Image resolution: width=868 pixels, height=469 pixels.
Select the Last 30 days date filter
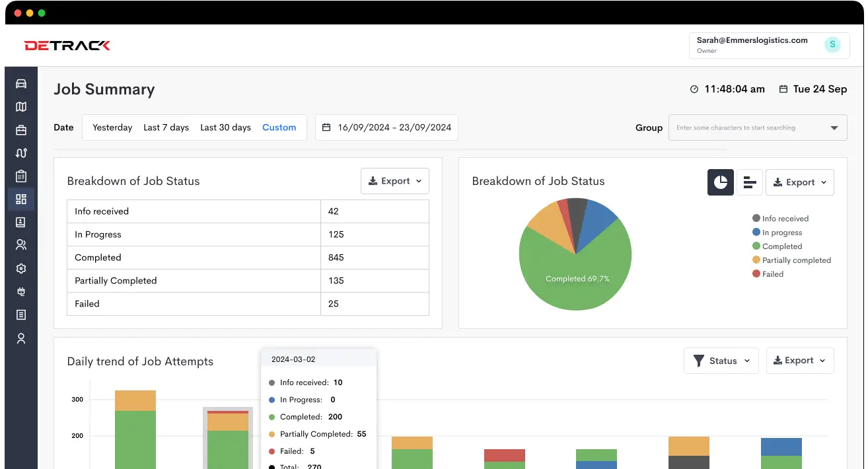click(x=225, y=127)
